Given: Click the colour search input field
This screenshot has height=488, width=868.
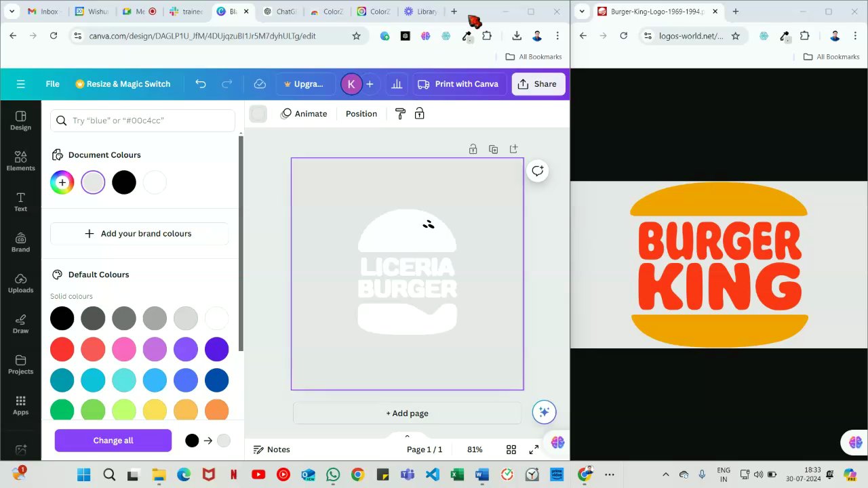Looking at the screenshot, I should tap(142, 121).
